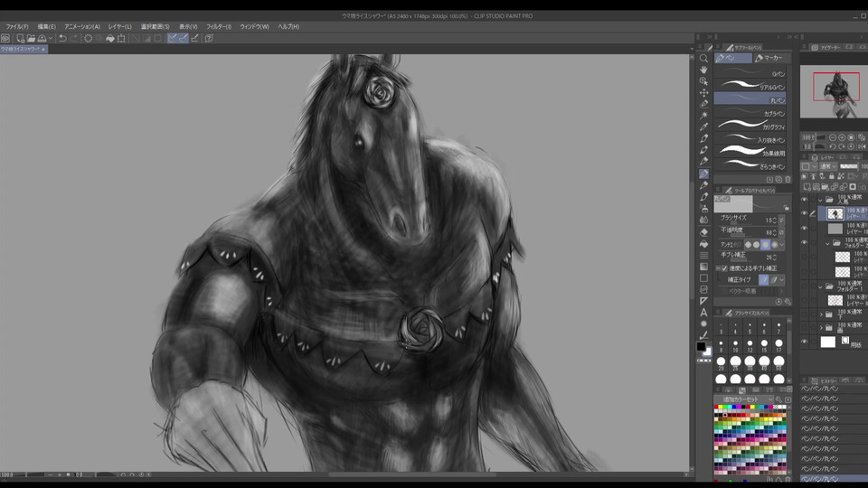Viewport: 868px width, 488px height.
Task: Switch to the マーカー sub tool tab
Action: [x=769, y=58]
